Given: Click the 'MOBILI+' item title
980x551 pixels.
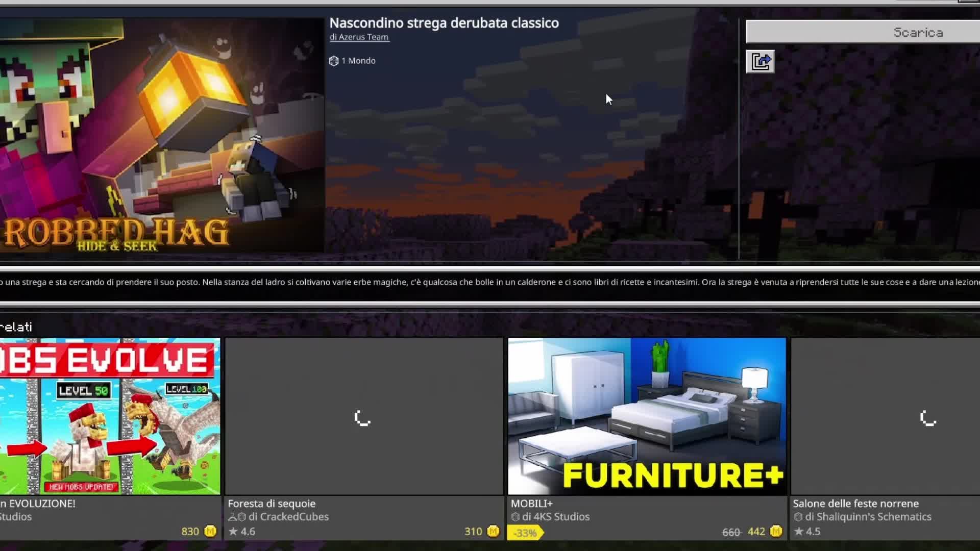Looking at the screenshot, I should 532,504.
